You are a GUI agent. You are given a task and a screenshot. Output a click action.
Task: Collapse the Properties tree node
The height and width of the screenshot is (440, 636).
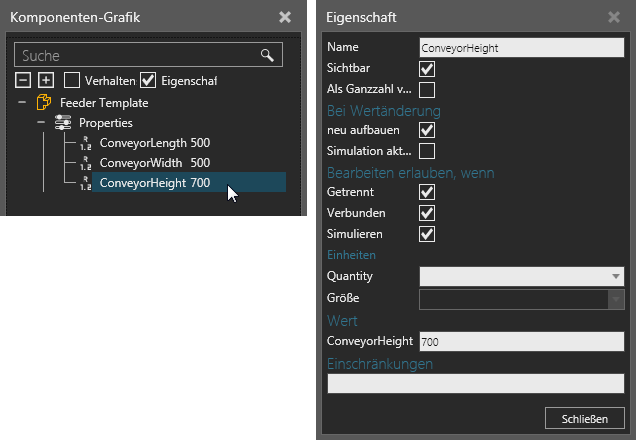(x=41, y=122)
